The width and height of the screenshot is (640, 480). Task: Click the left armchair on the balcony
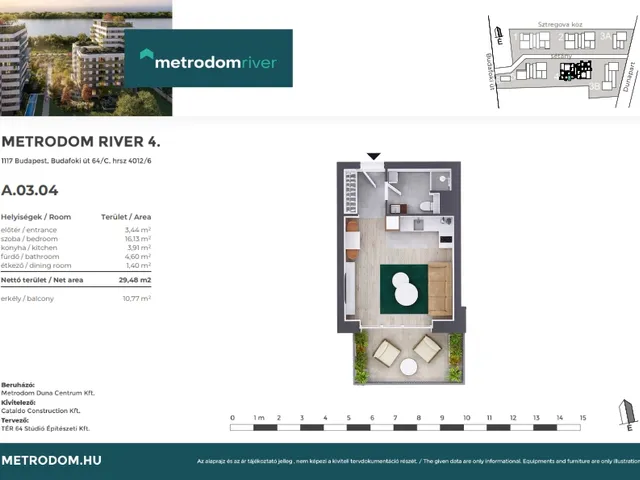pyautogui.click(x=385, y=350)
